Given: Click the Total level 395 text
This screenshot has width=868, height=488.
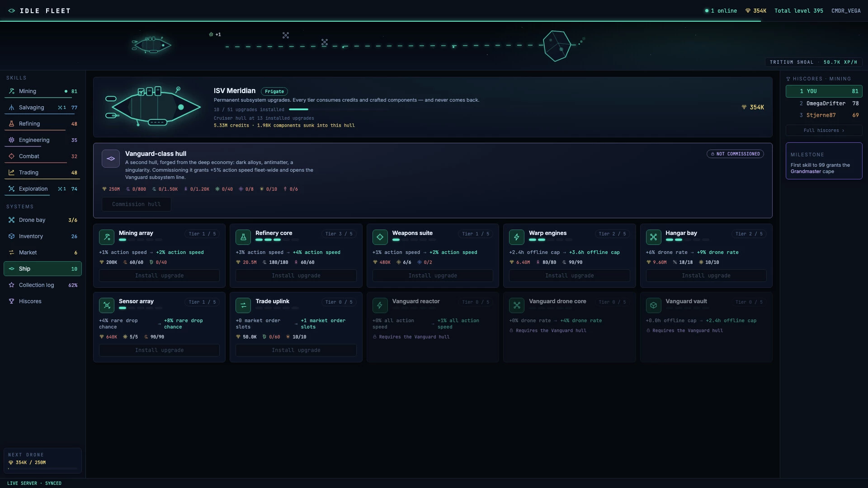Looking at the screenshot, I should [798, 11].
